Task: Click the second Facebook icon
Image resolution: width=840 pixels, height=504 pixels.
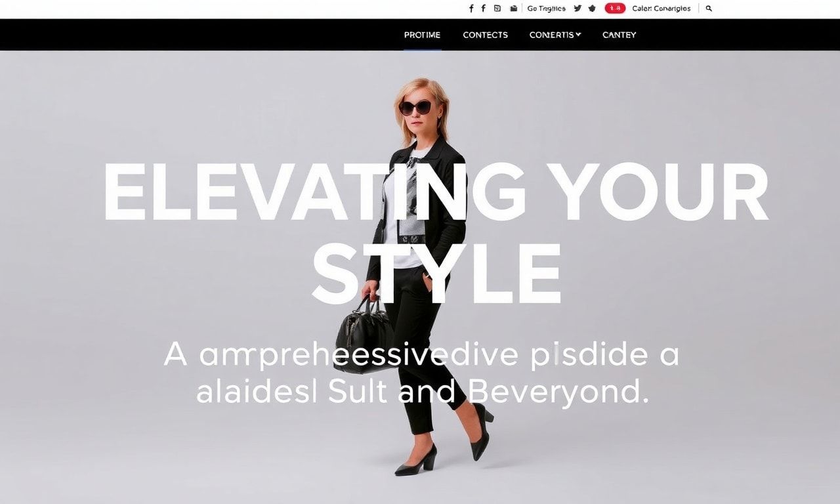Action: [484, 9]
